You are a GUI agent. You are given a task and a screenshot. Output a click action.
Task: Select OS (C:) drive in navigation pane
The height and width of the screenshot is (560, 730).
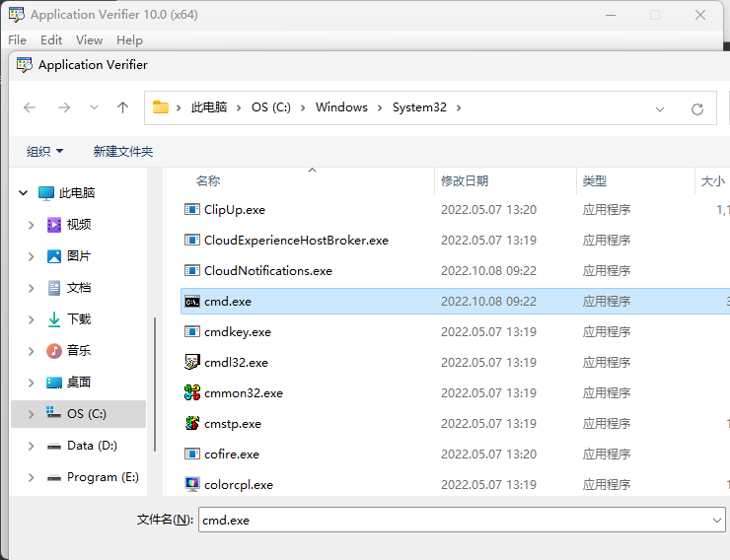pyautogui.click(x=78, y=414)
